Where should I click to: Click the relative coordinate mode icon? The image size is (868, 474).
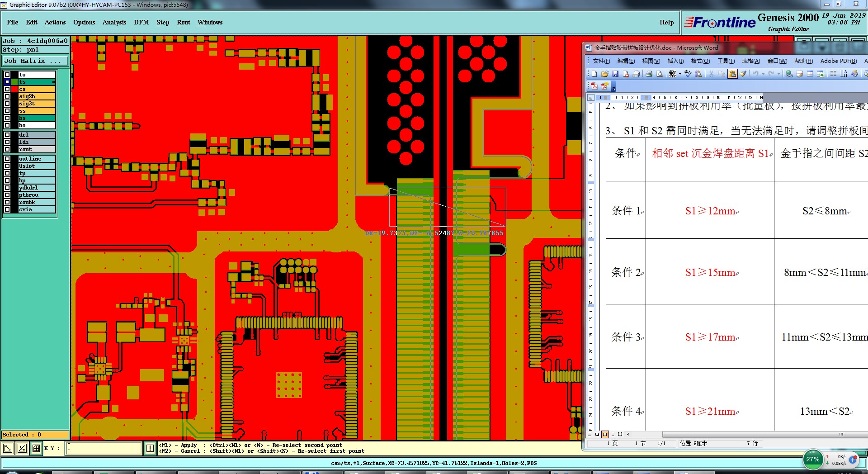tap(22, 448)
